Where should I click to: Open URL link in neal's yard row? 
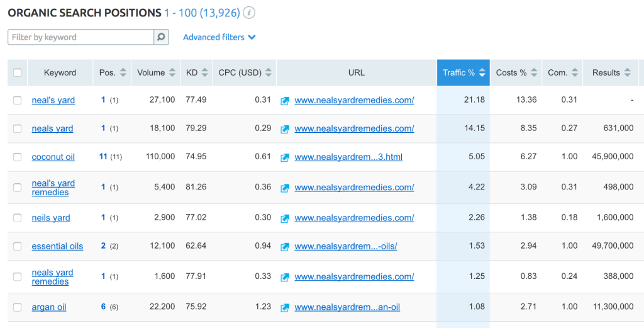[354, 100]
